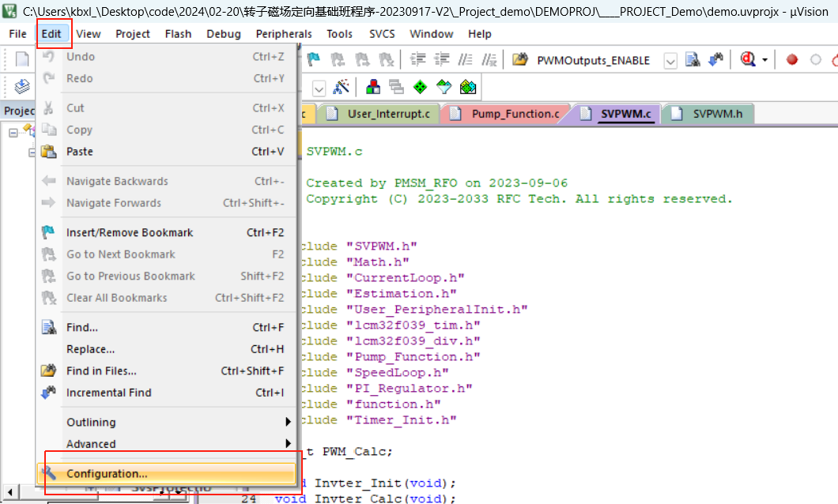This screenshot has height=504, width=838.
Task: Click the New file toolbar icon
Action: 22,59
